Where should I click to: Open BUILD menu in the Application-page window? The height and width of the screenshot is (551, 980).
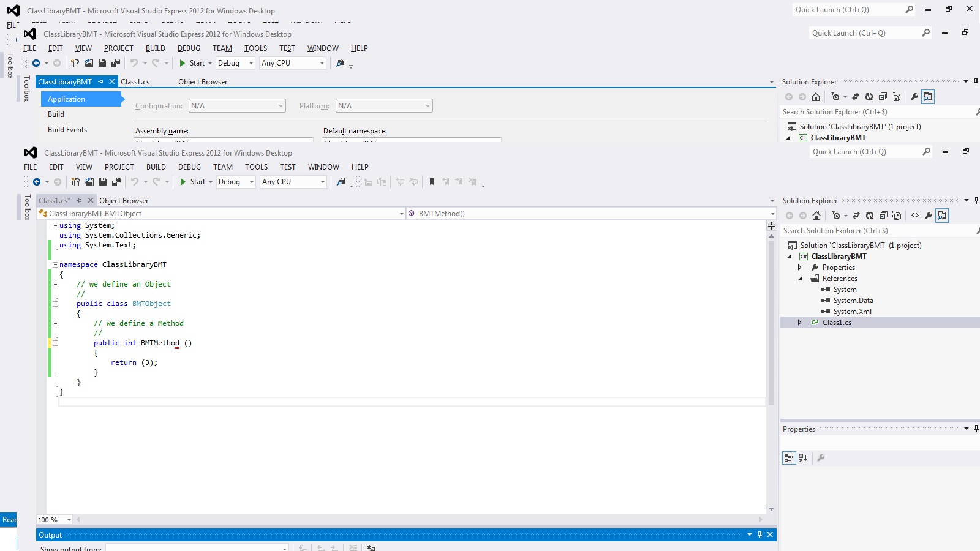(x=155, y=48)
